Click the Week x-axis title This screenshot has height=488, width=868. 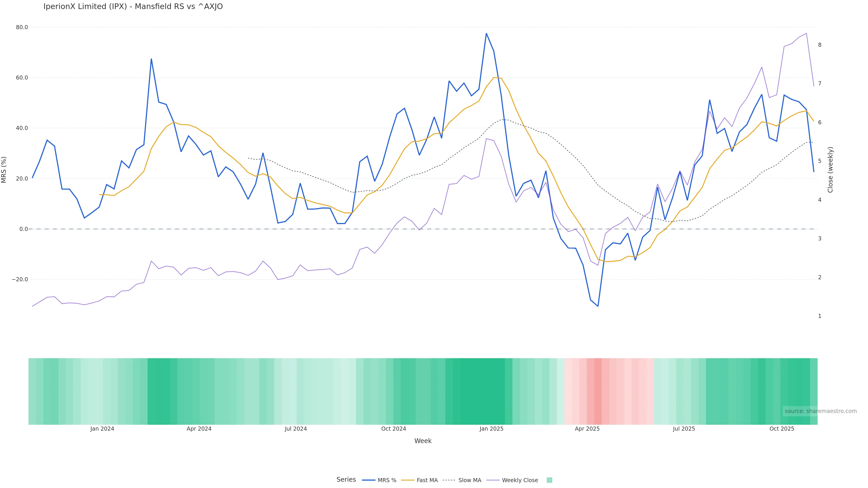tap(422, 441)
